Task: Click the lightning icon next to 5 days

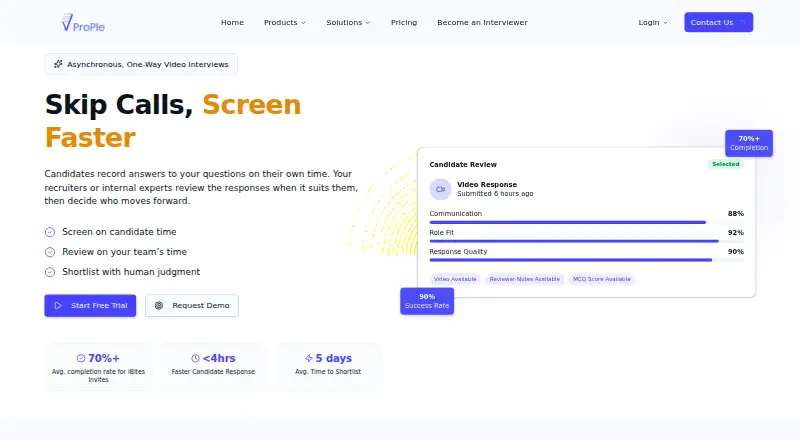Action: tap(309, 358)
